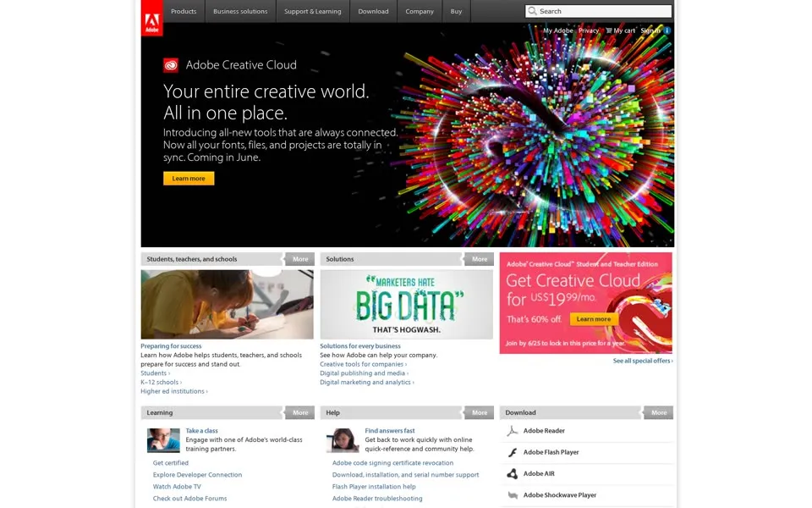Click the Students link
This screenshot has height=508, width=812.
pyautogui.click(x=155, y=373)
